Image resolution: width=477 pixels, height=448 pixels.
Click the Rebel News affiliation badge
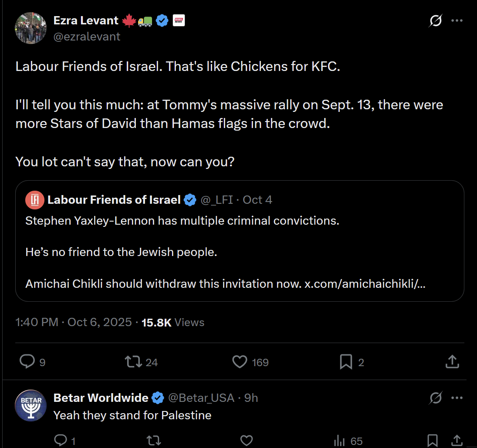point(179,20)
